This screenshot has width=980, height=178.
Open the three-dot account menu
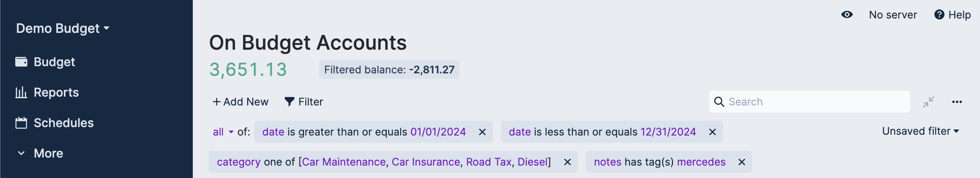click(957, 102)
